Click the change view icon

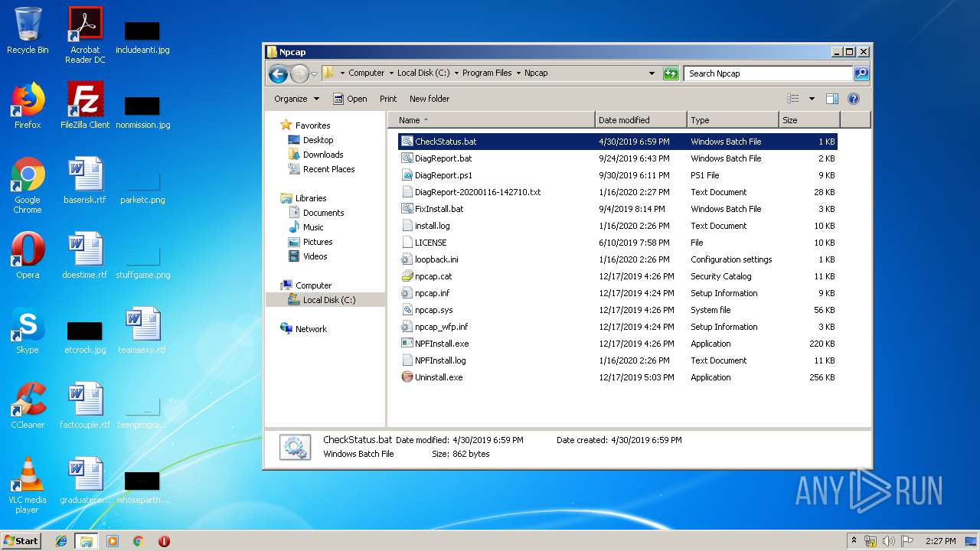(793, 99)
